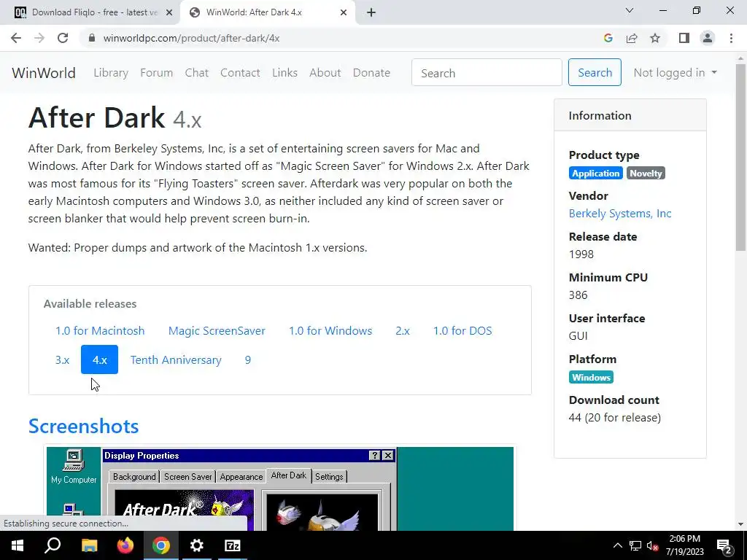The image size is (747, 560).
Task: Open Chrome's three-dot menu
Action: pos(731,38)
